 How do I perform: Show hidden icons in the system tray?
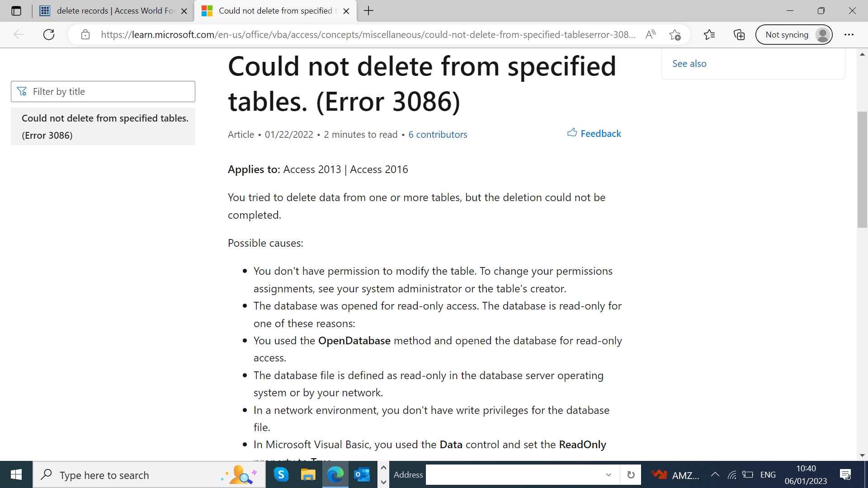715,474
